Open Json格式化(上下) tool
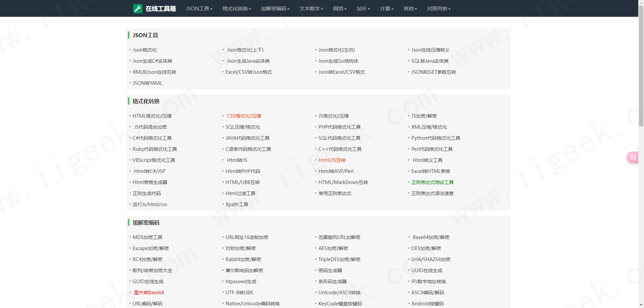The image size is (644, 308). 245,50
